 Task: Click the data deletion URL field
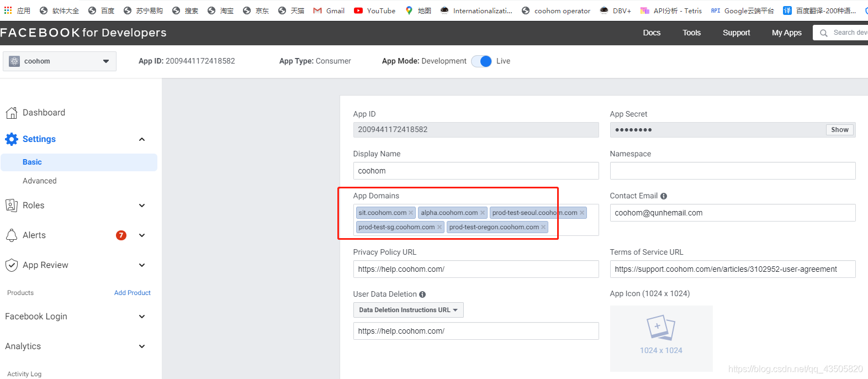(476, 331)
